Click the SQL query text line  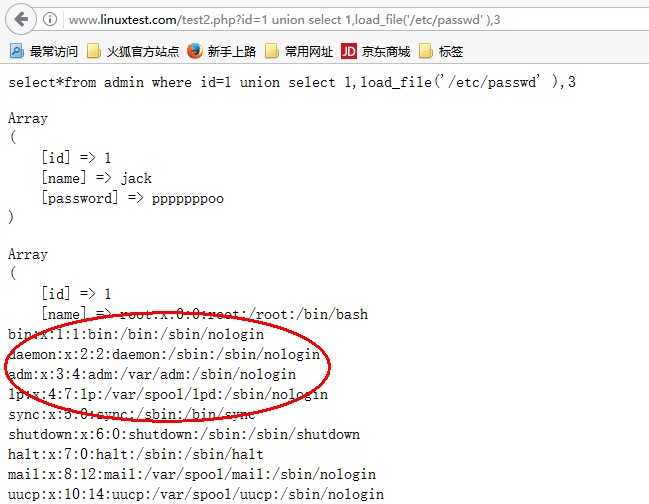(292, 82)
